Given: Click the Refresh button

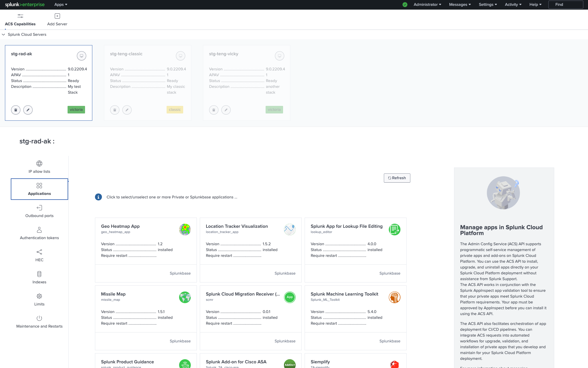Looking at the screenshot, I should point(397,178).
